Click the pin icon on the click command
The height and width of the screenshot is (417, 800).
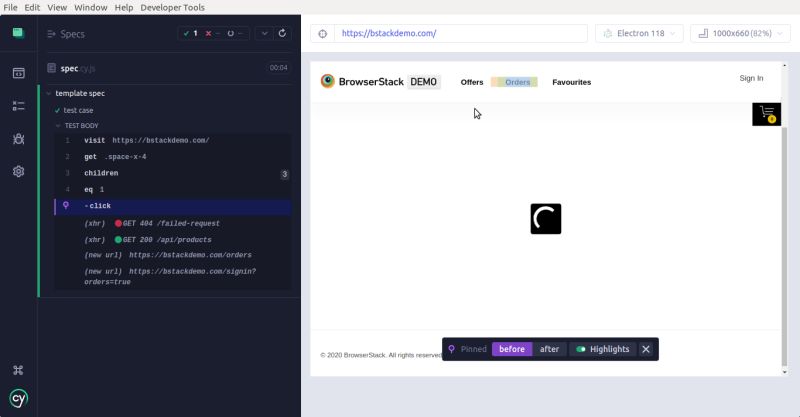(x=66, y=205)
